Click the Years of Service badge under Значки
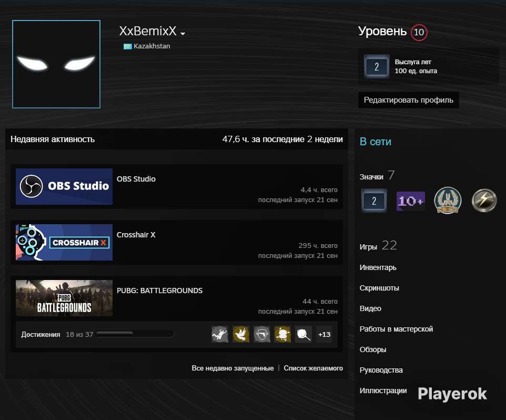 (x=374, y=201)
